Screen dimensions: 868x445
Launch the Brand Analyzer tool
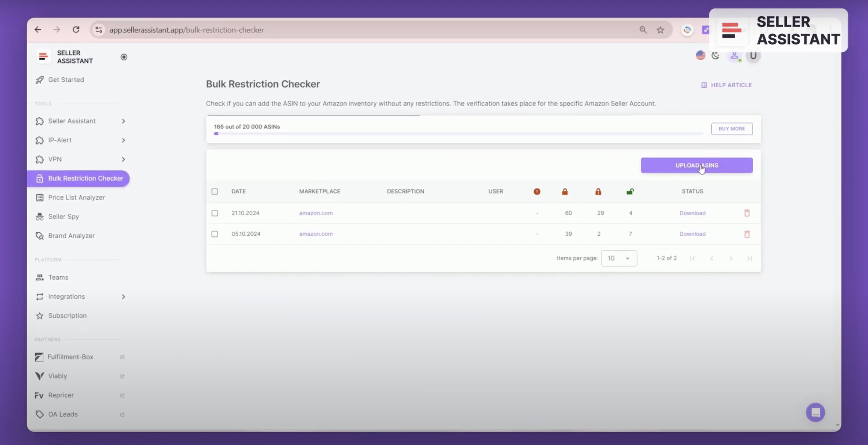click(x=72, y=236)
